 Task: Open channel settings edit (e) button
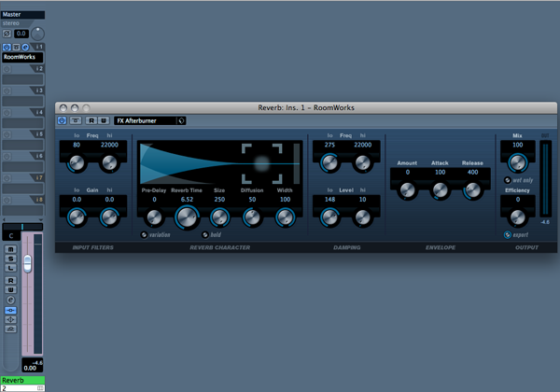[x=10, y=300]
